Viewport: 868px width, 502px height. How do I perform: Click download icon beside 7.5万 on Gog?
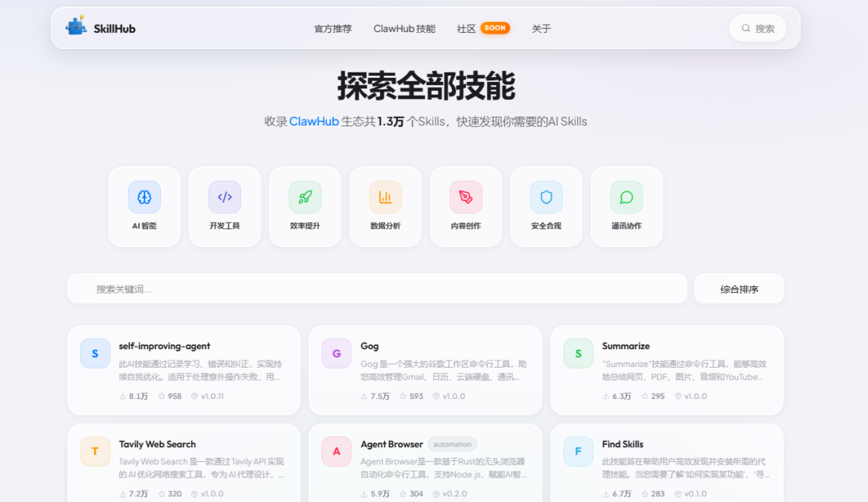point(364,396)
